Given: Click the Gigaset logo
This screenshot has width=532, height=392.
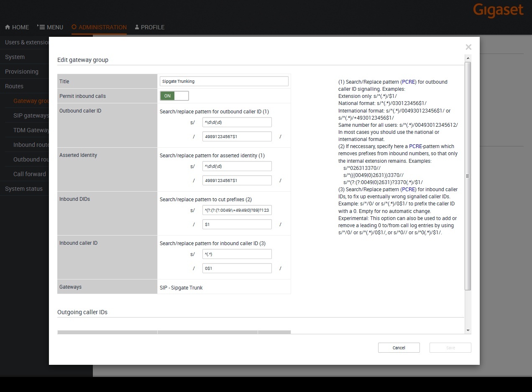Looking at the screenshot, I should 498,10.
